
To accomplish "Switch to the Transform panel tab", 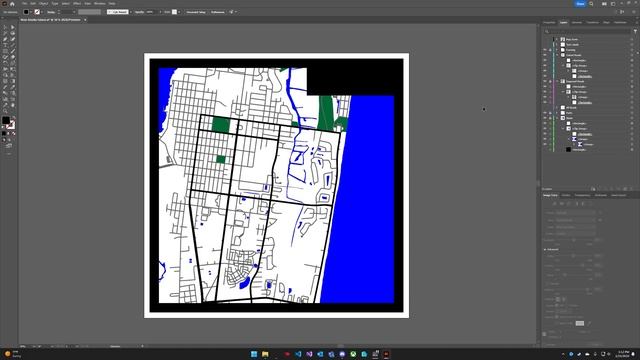I will [593, 22].
